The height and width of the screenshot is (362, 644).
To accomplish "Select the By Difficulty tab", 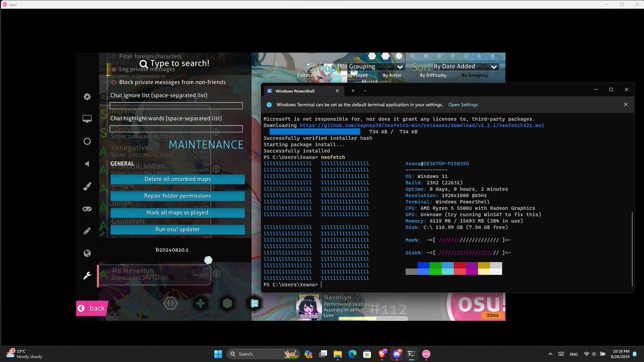I will (x=433, y=75).
